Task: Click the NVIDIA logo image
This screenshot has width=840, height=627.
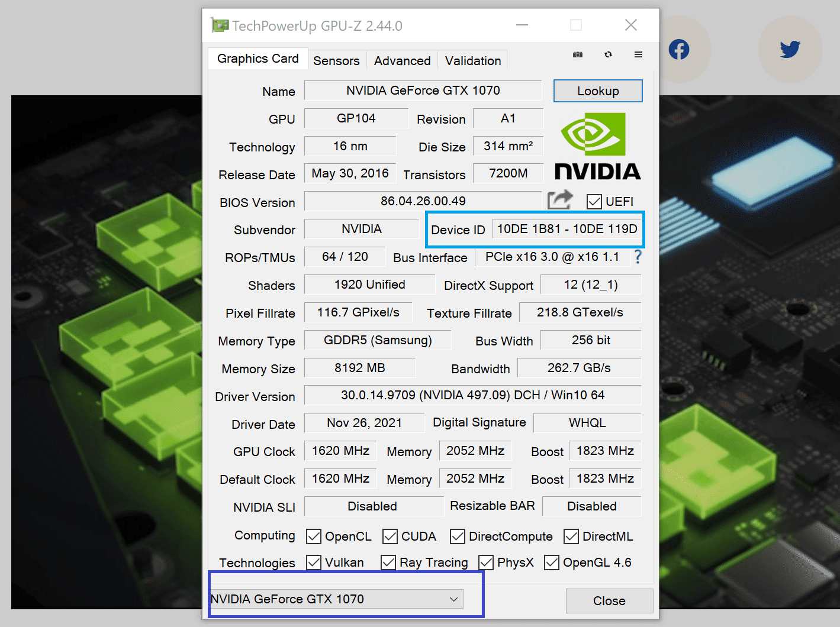Action: (x=597, y=147)
